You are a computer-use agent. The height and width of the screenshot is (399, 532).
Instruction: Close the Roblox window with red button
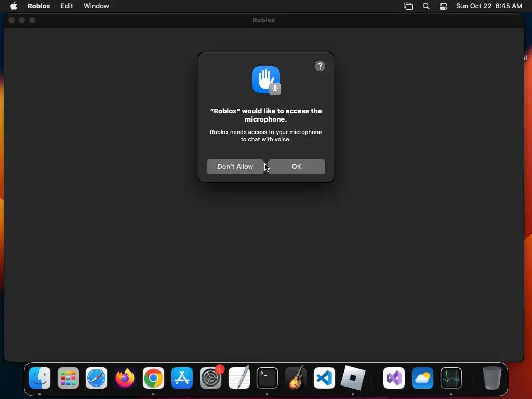pos(11,20)
